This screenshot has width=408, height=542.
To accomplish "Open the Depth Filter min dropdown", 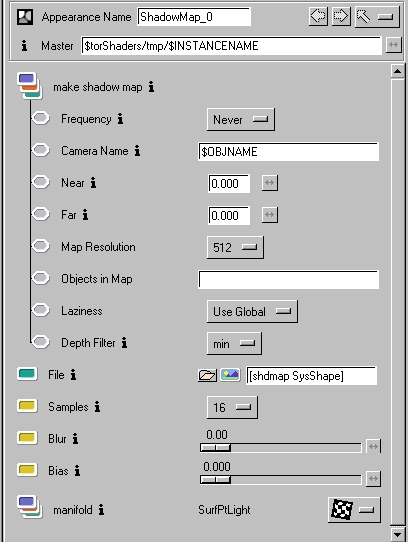I will coord(234,344).
